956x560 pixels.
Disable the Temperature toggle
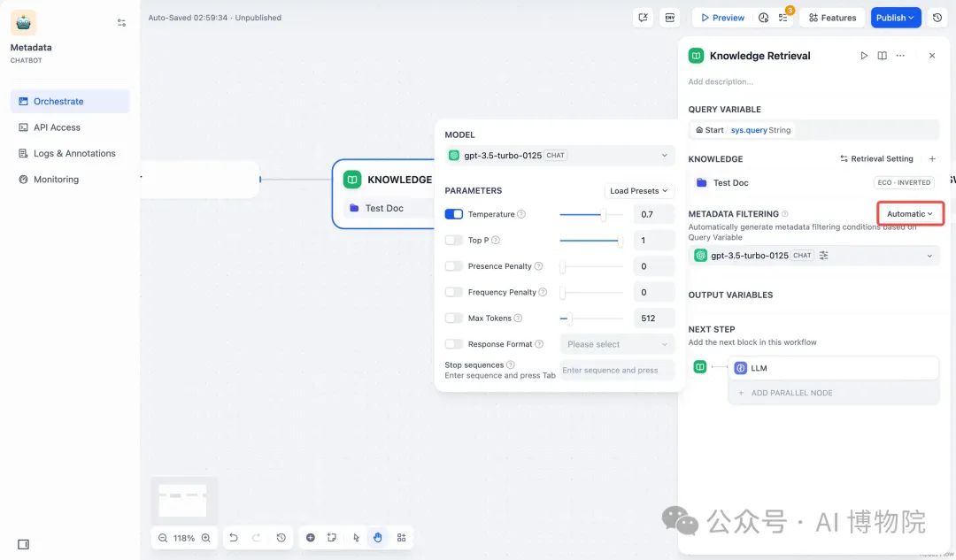[453, 214]
